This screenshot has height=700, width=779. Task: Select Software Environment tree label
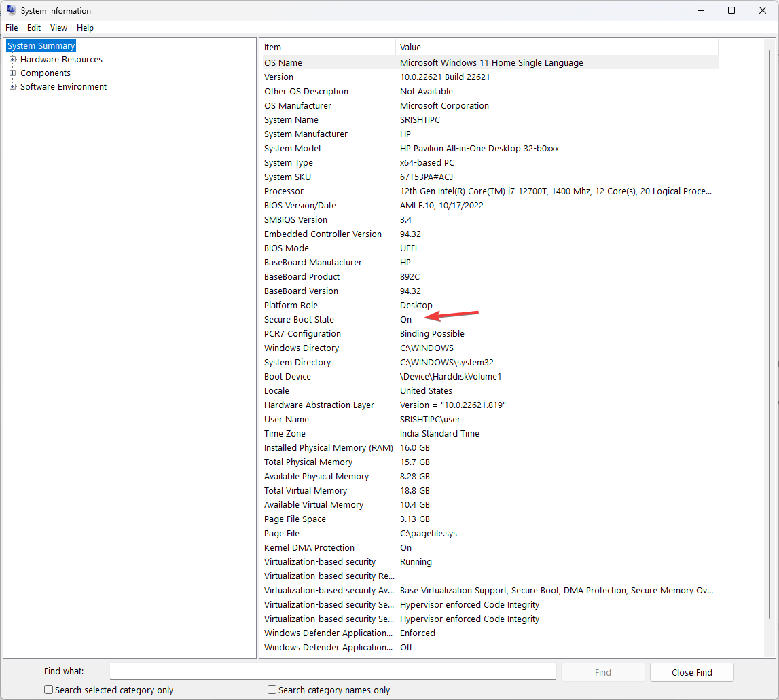[63, 86]
